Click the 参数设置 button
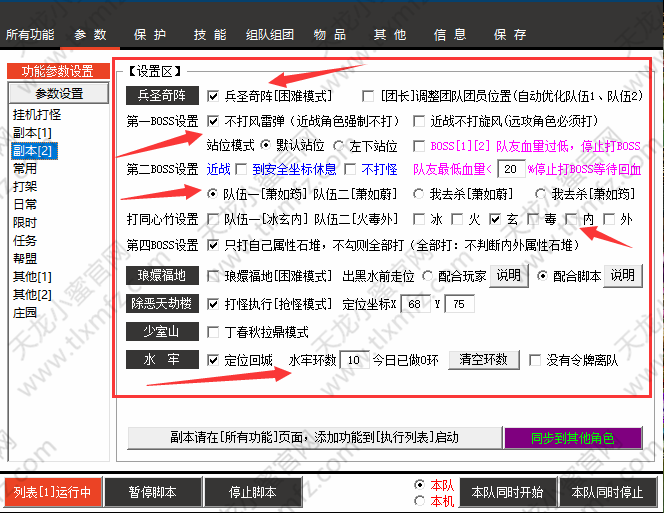 [x=59, y=93]
